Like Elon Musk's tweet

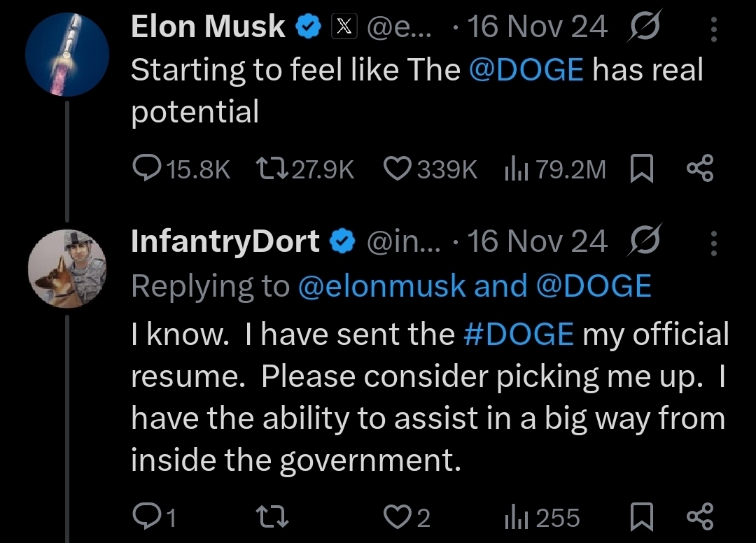(x=400, y=169)
